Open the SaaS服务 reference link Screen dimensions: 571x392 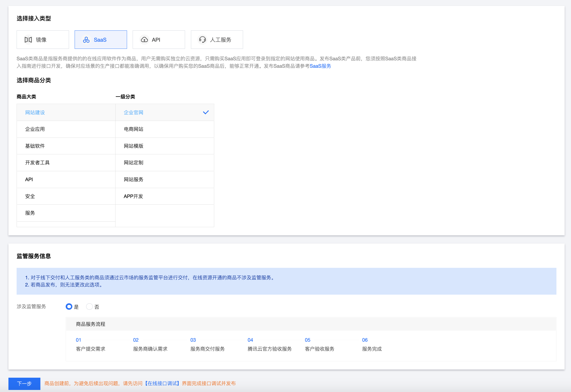(320, 66)
